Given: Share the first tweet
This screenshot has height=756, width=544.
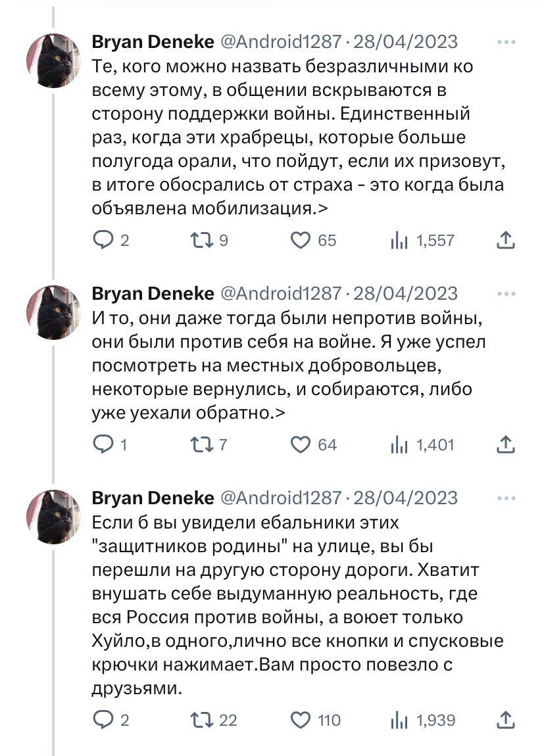Looking at the screenshot, I should click(x=506, y=240).
